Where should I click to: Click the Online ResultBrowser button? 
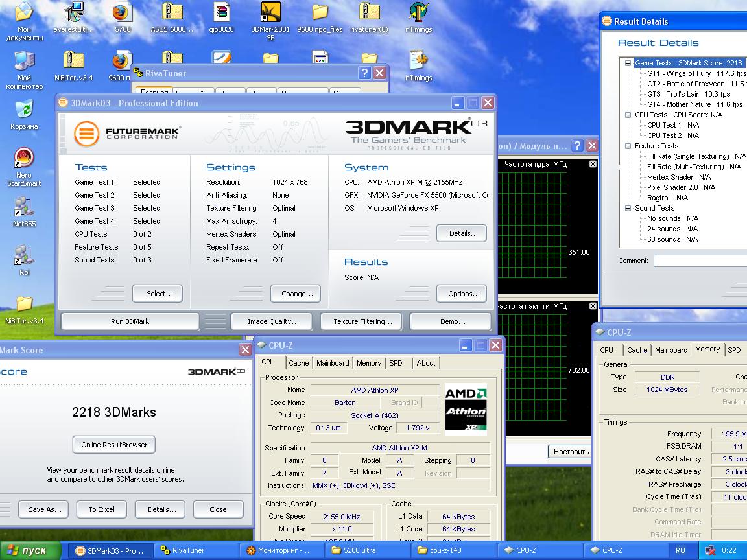pyautogui.click(x=114, y=445)
